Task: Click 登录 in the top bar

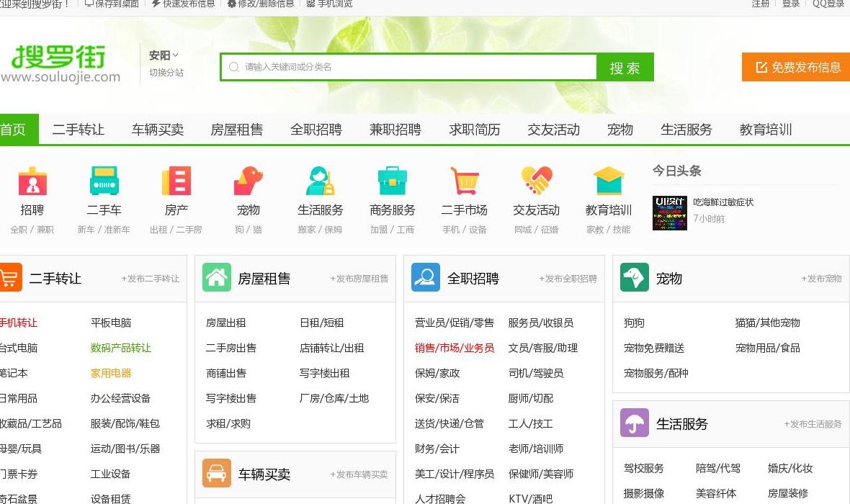Action: point(791,4)
